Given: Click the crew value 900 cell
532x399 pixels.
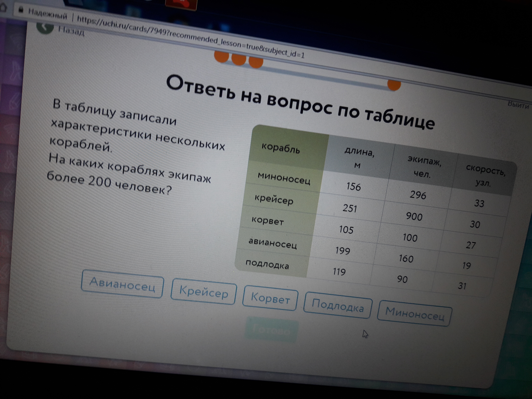Looking at the screenshot, I should [414, 217].
